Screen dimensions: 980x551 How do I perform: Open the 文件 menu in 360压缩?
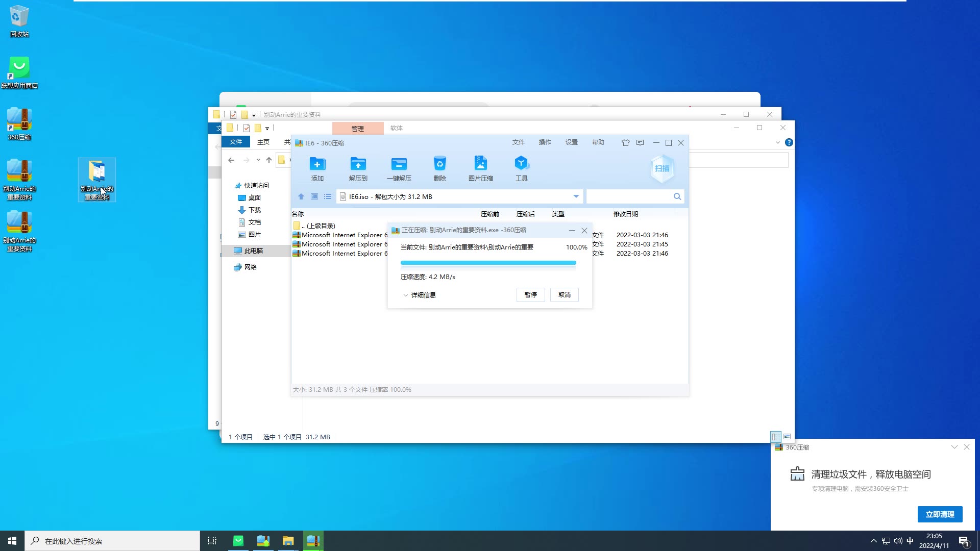519,142
